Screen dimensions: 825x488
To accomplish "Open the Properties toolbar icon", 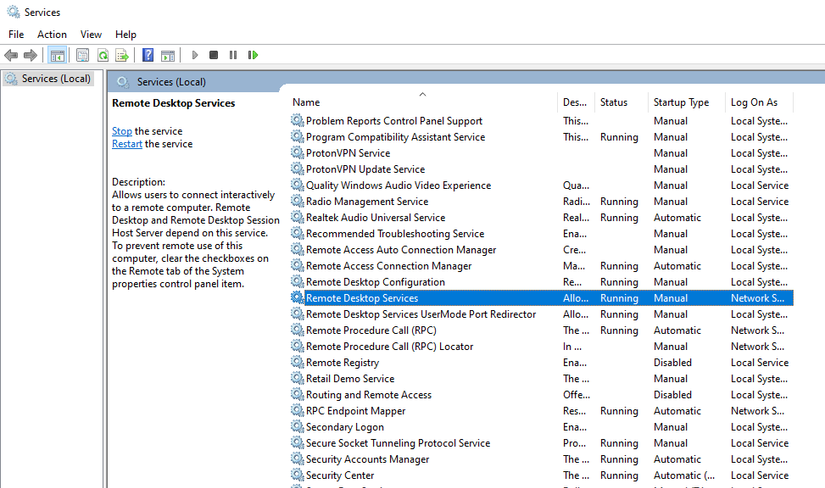I will (83, 55).
